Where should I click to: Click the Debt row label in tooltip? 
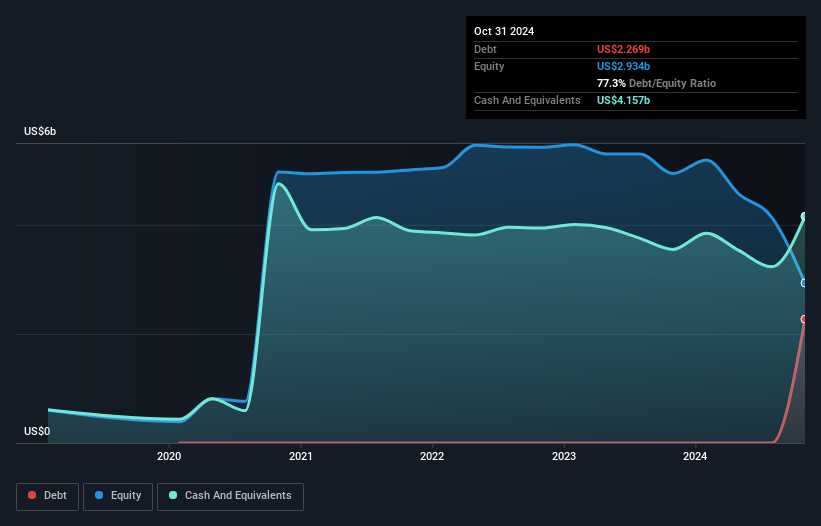coord(485,49)
